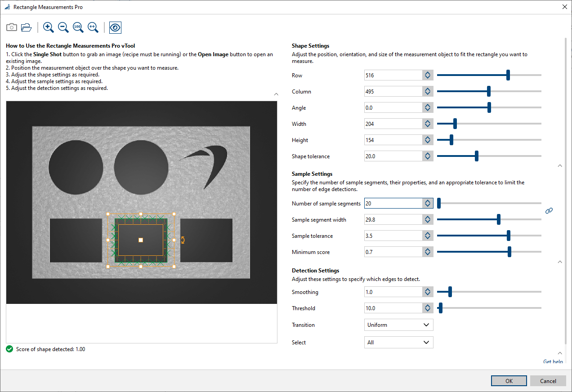Click the Shape tolerance slider handle
The image size is (572, 392).
coord(477,156)
